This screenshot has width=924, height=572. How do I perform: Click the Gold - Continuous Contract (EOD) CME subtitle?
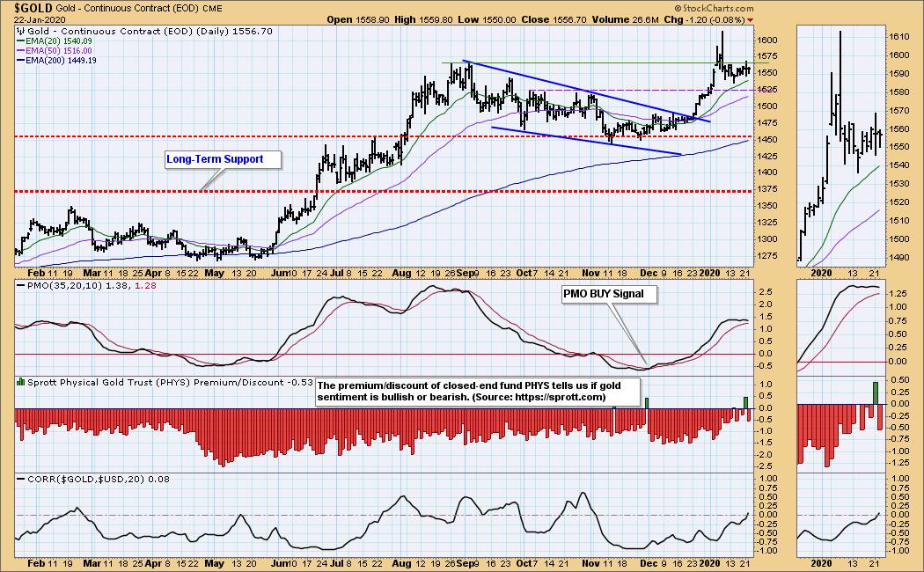[x=139, y=8]
